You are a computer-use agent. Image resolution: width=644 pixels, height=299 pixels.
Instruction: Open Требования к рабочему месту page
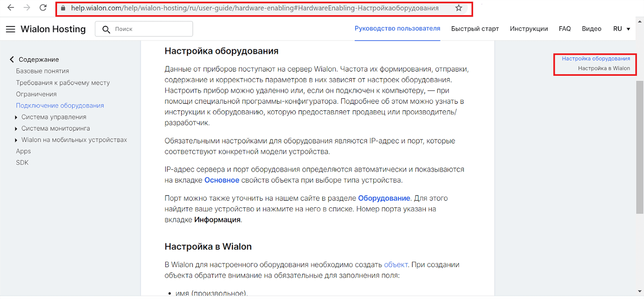pos(63,82)
